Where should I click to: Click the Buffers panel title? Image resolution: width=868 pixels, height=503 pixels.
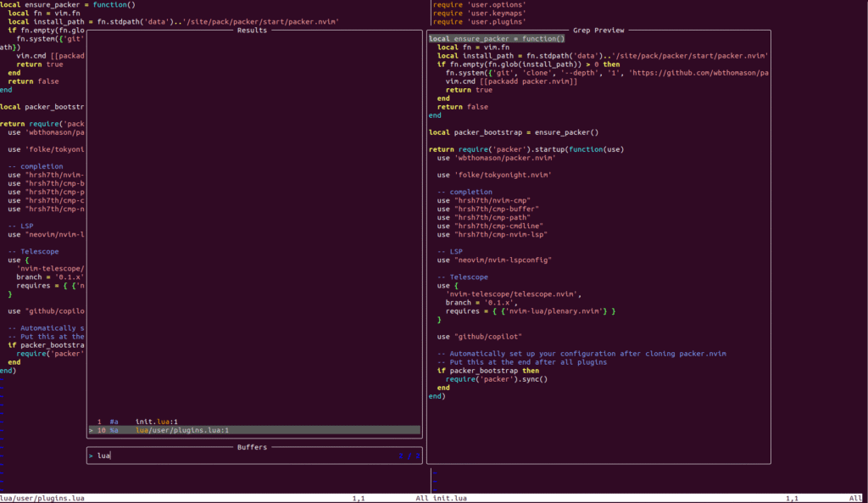tap(252, 446)
